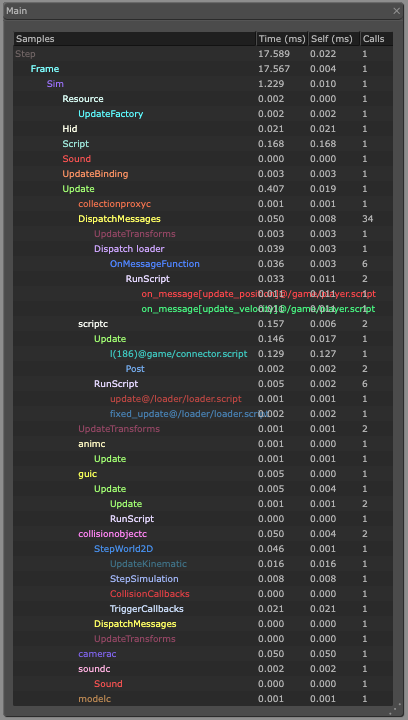This screenshot has height=720, width=408.
Task: Select the StepSimulation sample row
Action: coord(203,579)
